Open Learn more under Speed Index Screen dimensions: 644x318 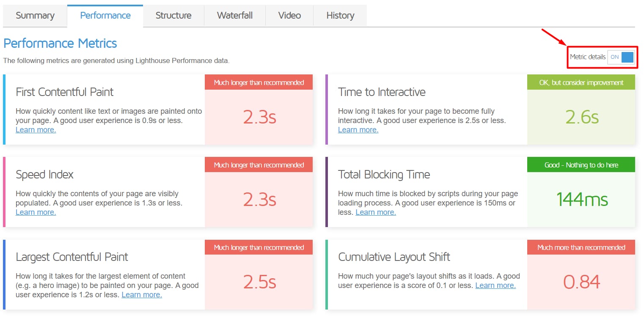[x=36, y=212]
